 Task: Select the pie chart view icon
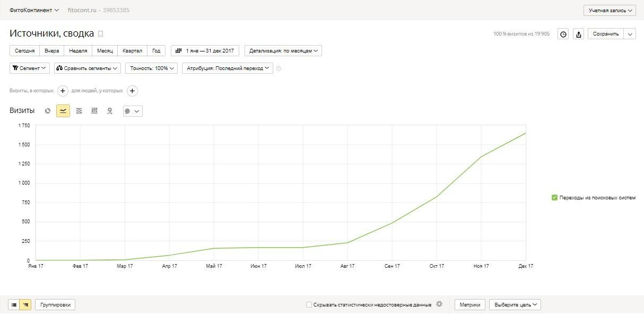pyautogui.click(x=48, y=111)
